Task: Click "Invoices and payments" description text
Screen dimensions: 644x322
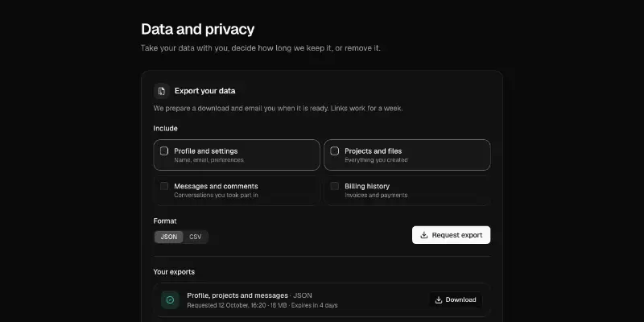Action: (376, 195)
